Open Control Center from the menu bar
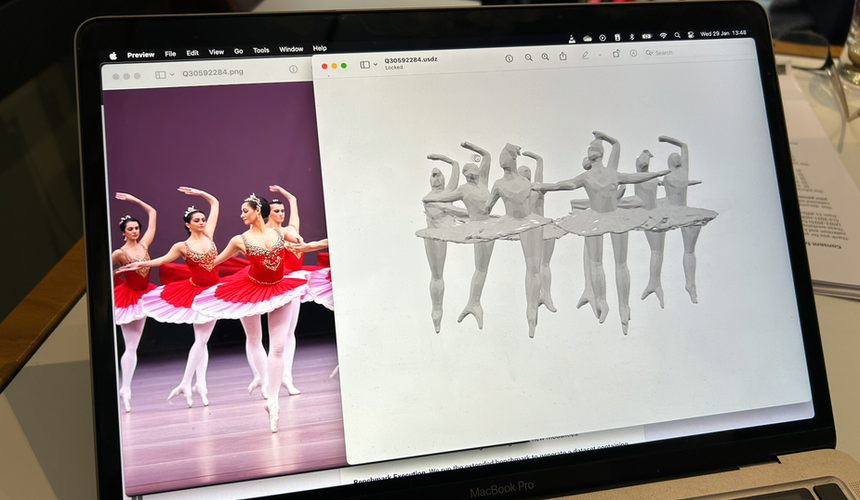Screen dimensions: 860x500 click(x=691, y=35)
